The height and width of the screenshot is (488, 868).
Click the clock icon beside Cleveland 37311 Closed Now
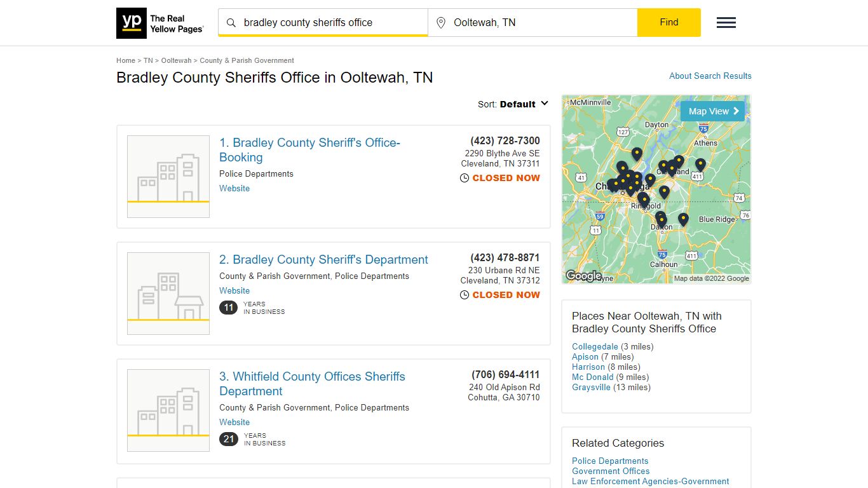[x=465, y=179]
